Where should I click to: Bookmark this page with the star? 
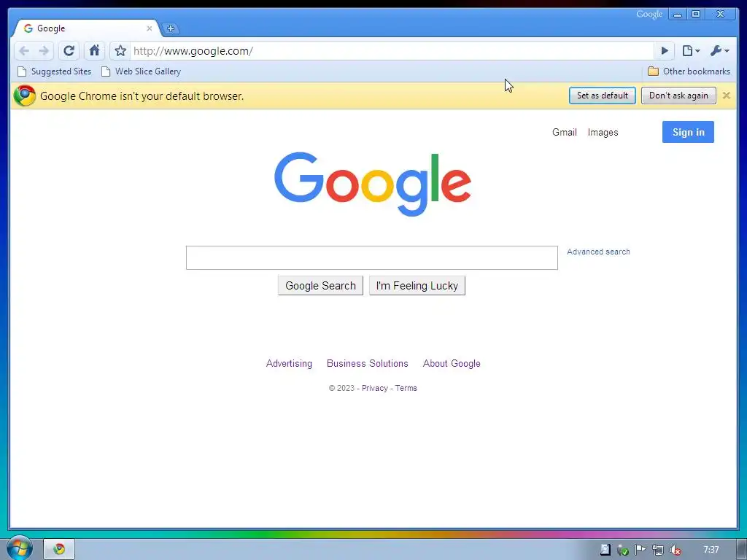click(120, 50)
